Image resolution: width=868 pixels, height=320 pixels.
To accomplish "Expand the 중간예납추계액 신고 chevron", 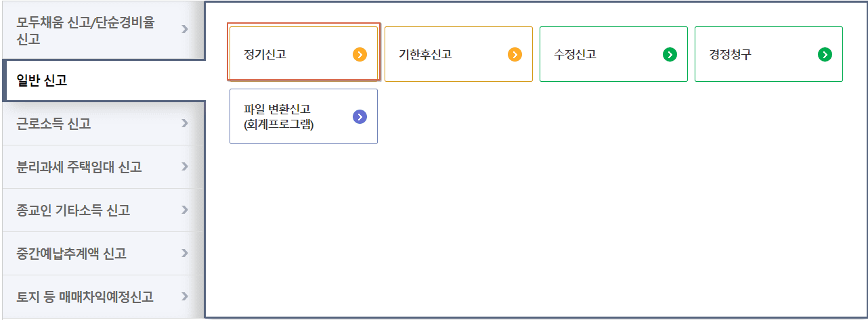I will (185, 253).
